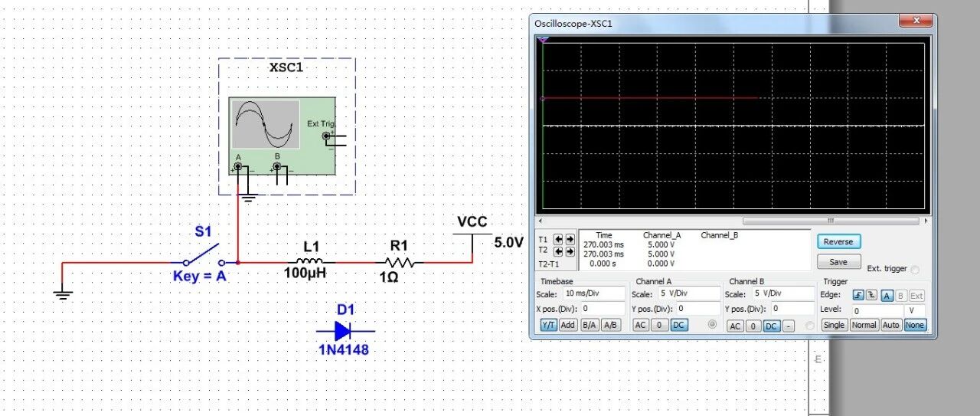Choose None trigger mode
This screenshot has width=980, height=416.
(x=914, y=326)
